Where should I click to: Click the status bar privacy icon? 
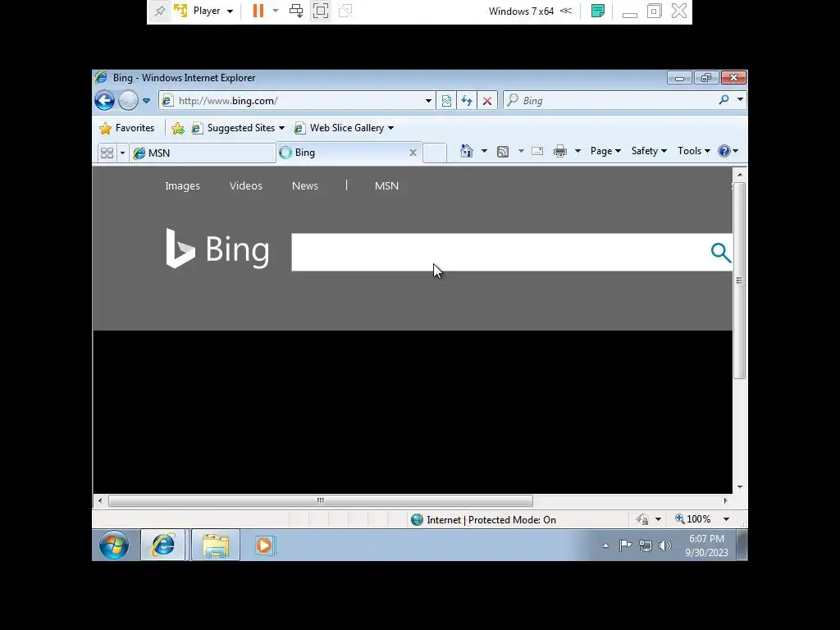(x=642, y=519)
